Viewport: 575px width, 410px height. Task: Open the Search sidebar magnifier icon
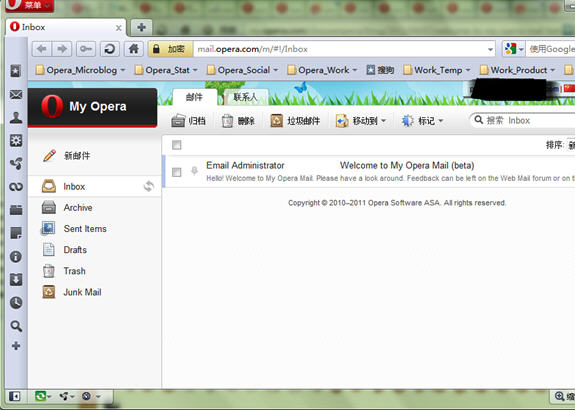pos(16,326)
